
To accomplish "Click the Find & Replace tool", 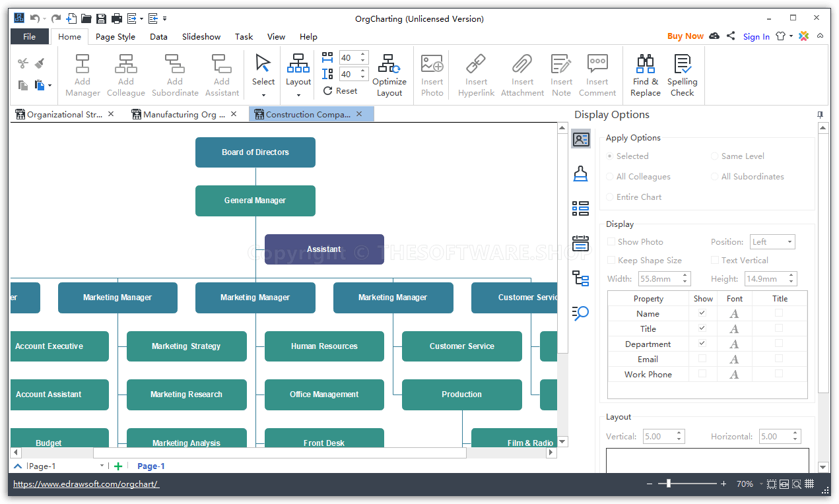I will (x=645, y=74).
